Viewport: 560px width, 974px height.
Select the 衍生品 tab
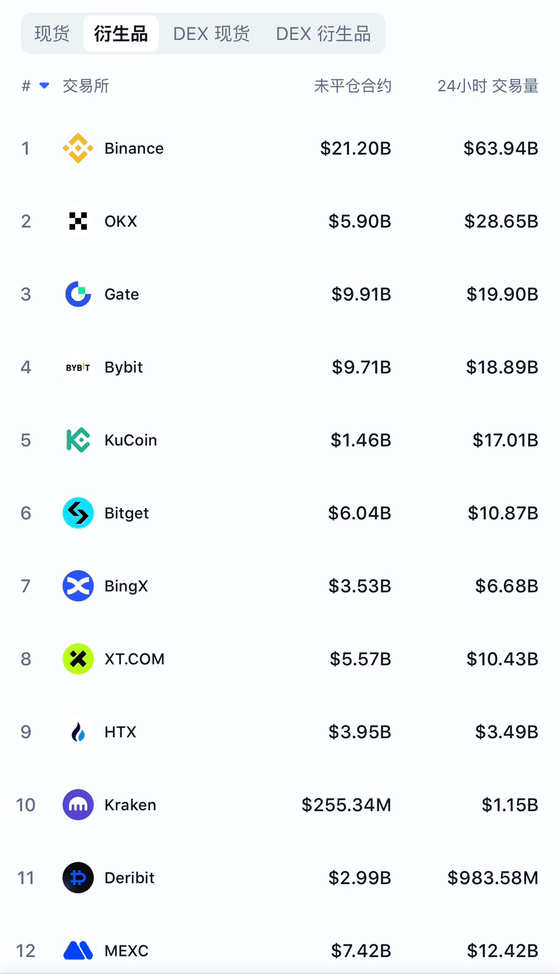click(121, 34)
